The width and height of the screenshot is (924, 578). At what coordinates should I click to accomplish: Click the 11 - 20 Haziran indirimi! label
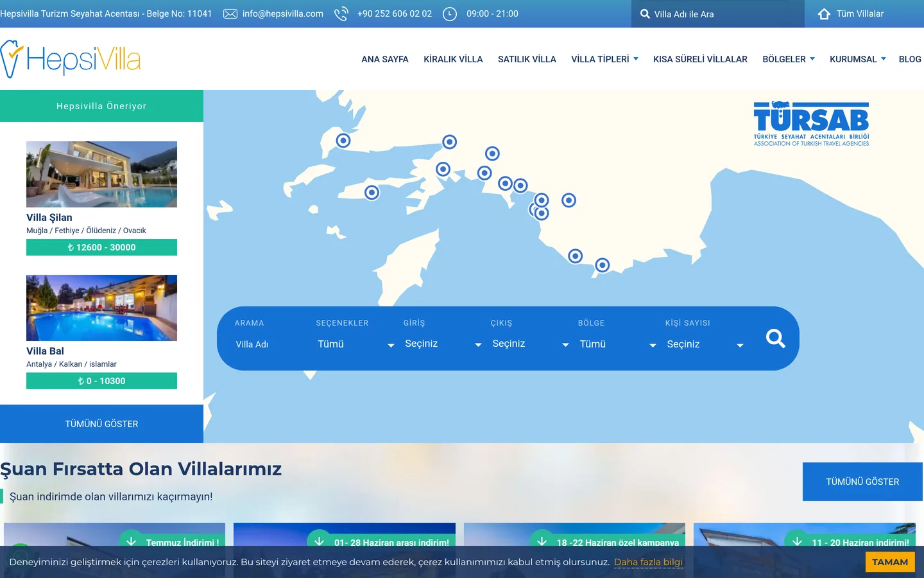(860, 543)
